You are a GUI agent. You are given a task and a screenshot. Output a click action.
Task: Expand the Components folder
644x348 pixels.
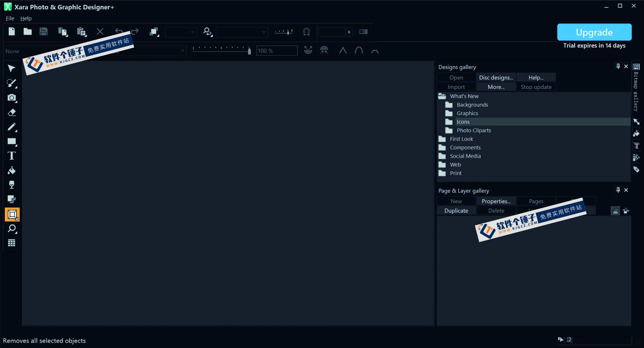[442, 148]
